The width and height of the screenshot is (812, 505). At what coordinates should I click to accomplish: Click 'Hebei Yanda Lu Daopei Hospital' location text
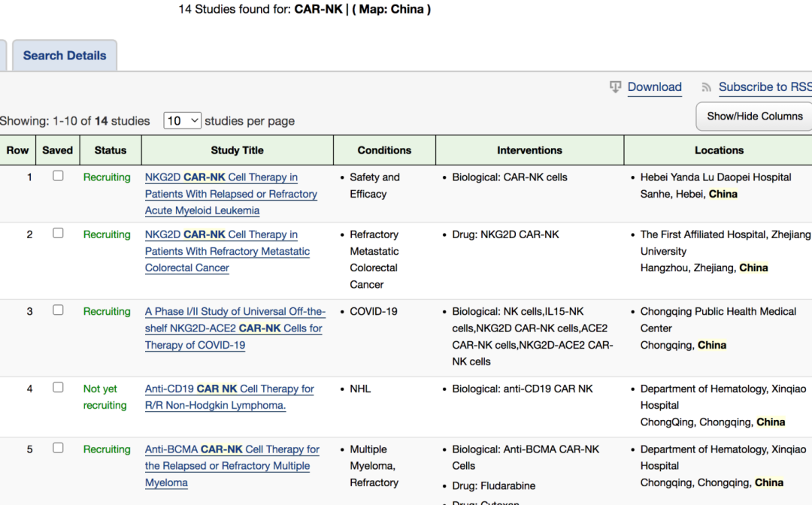point(716,177)
